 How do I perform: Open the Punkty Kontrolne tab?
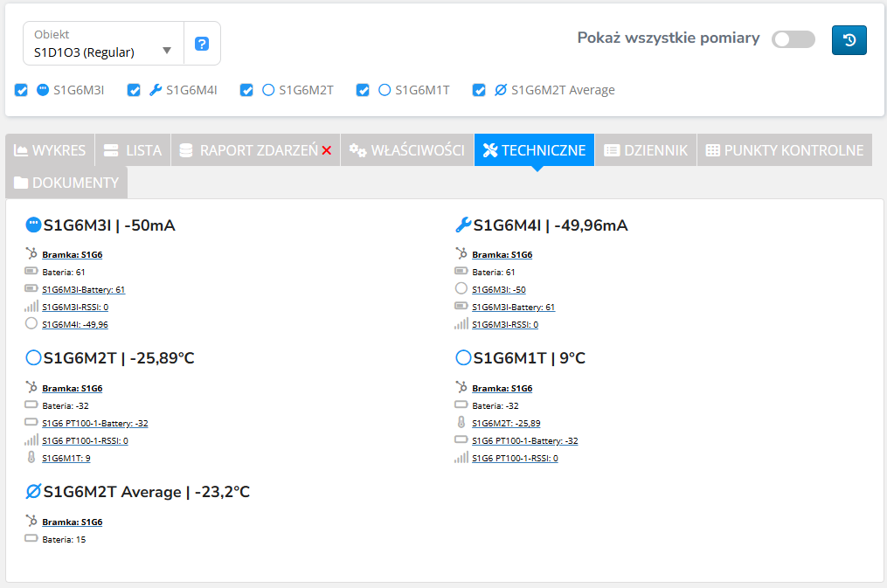pyautogui.click(x=784, y=150)
